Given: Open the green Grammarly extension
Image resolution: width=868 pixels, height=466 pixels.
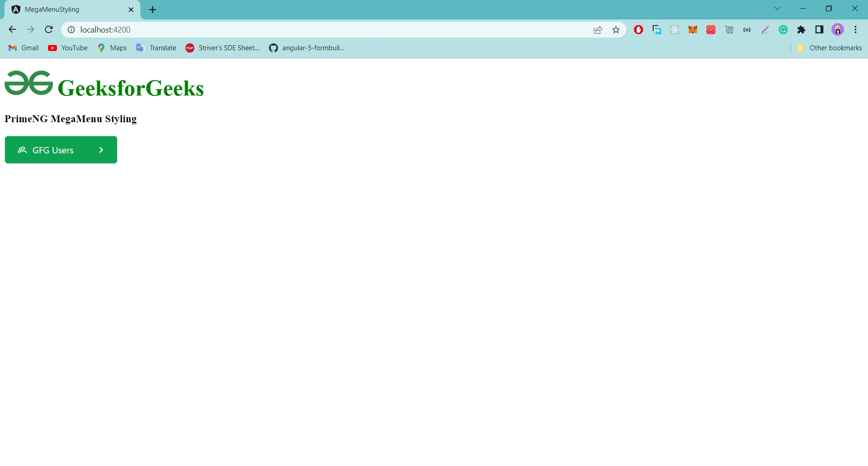Looking at the screenshot, I should coord(783,30).
